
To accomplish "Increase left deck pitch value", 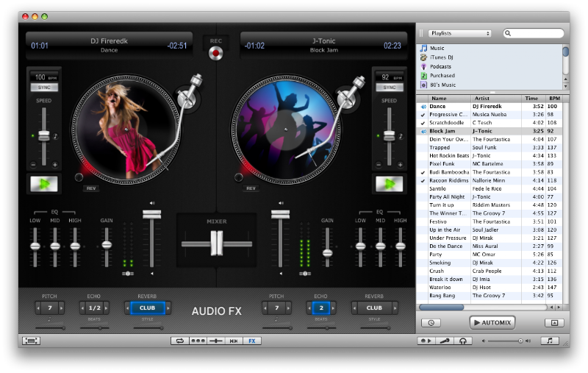I will point(62,308).
